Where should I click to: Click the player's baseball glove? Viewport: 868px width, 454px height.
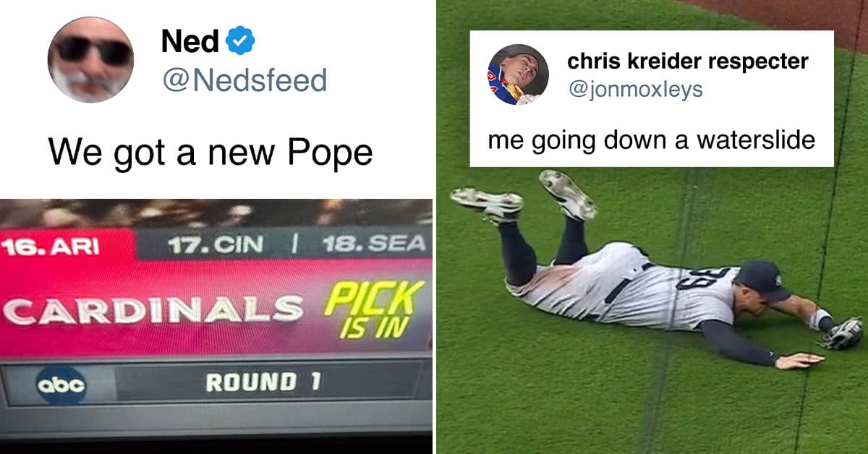[x=843, y=334]
